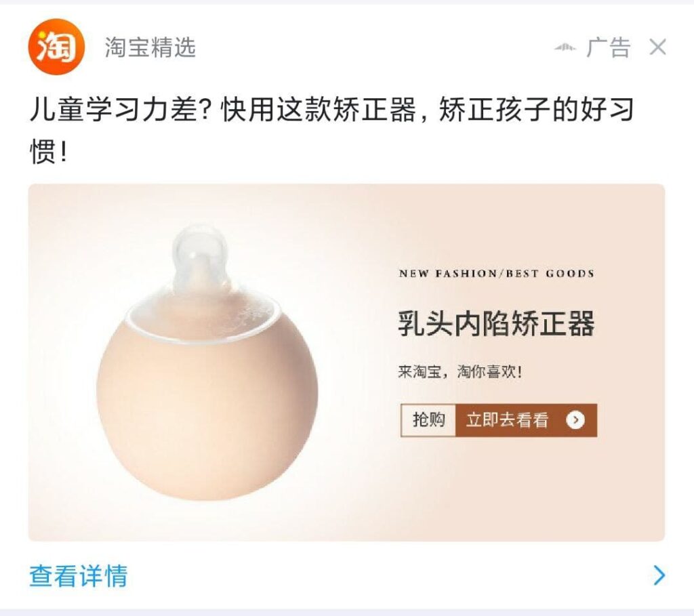Click the 惯! second line of the headline
The height and width of the screenshot is (616, 694).
pyautogui.click(x=48, y=151)
